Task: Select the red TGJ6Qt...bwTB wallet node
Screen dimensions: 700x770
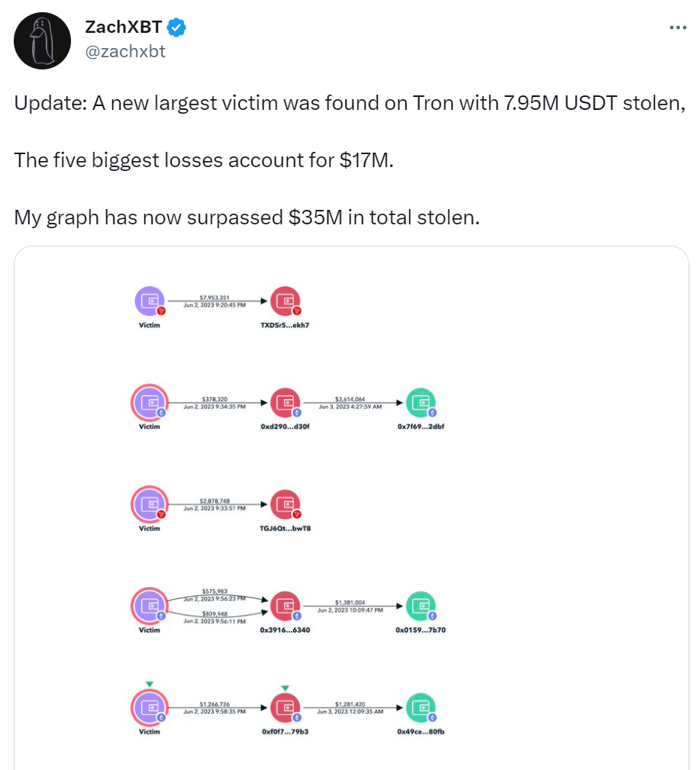Action: [285, 504]
